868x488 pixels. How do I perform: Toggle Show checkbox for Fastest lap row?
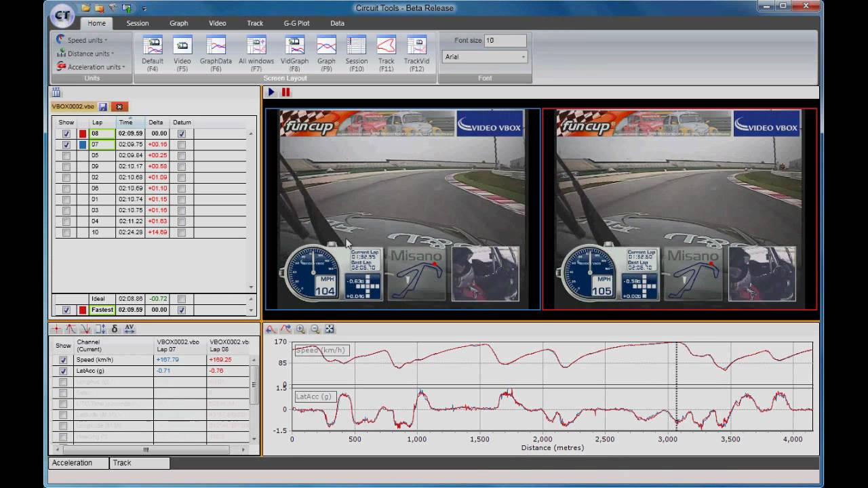click(x=66, y=310)
